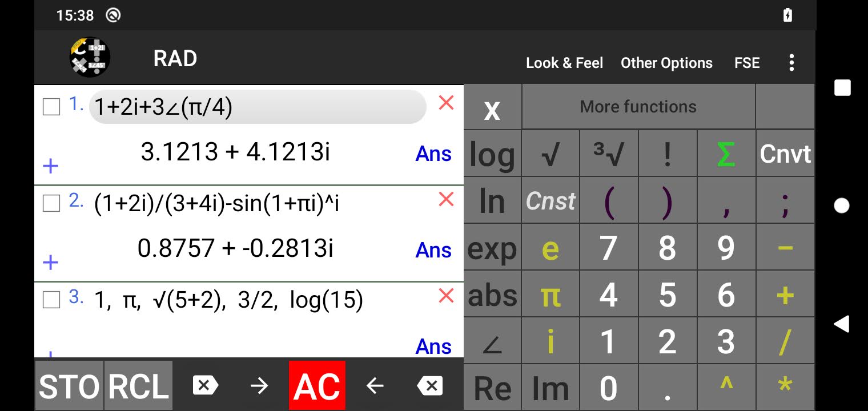Insert the green sigma summation symbol
This screenshot has width=868, height=411.
click(726, 154)
